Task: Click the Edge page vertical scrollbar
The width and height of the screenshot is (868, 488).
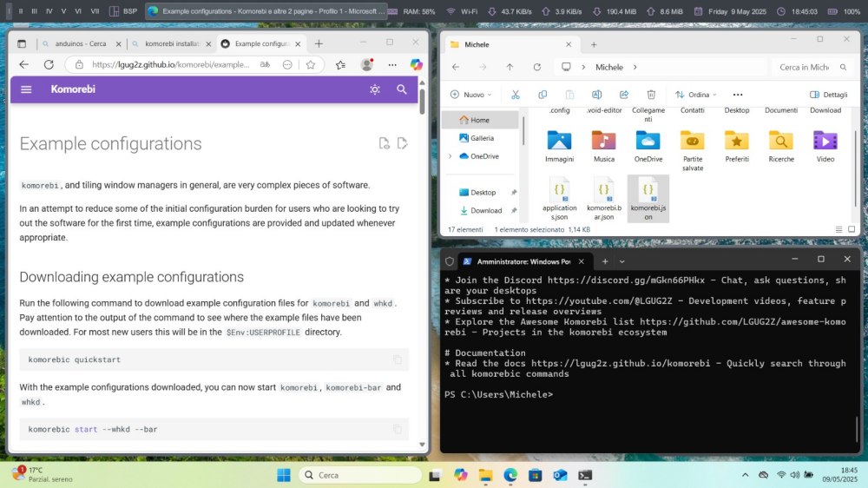Action: pos(422,100)
